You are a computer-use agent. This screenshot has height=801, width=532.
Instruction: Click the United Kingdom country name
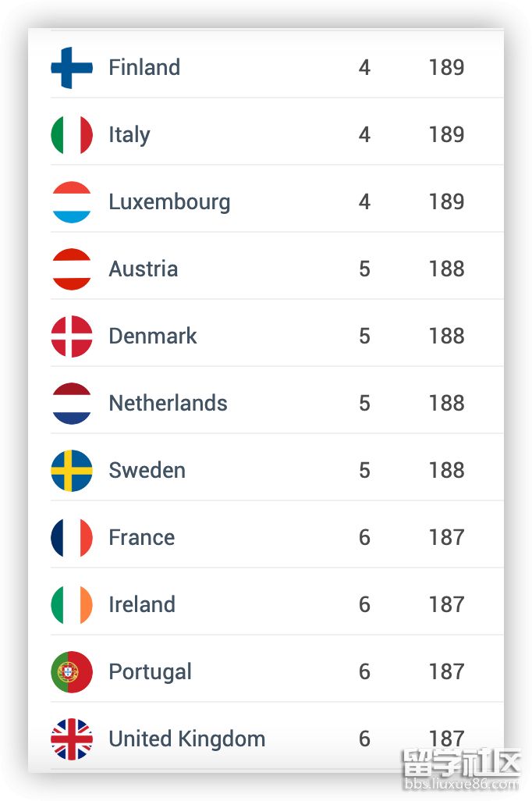click(x=186, y=739)
